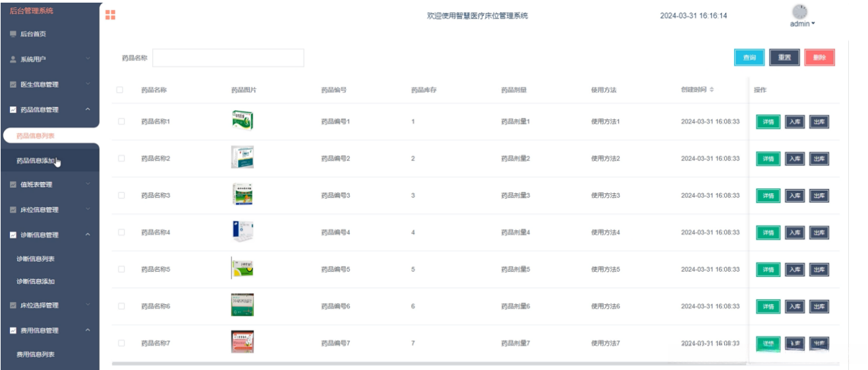Screen dimensions: 868x370
Task: Expand the 值班表管理 menu chevron
Action: coord(88,185)
